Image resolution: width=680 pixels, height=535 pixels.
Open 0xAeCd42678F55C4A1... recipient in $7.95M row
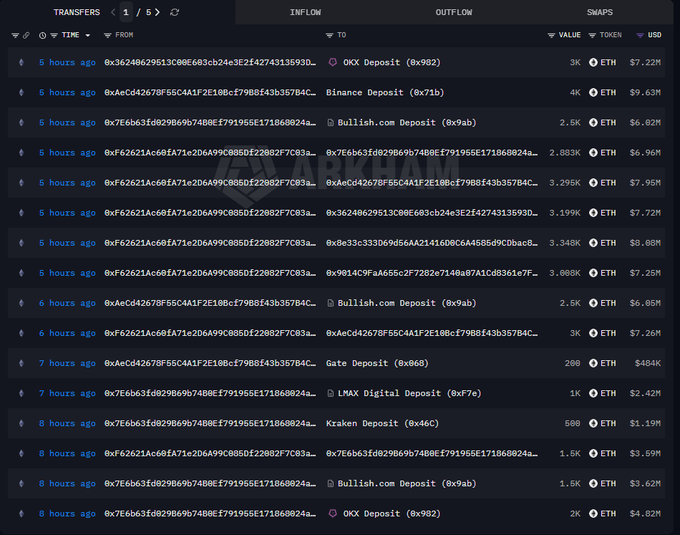click(x=432, y=183)
